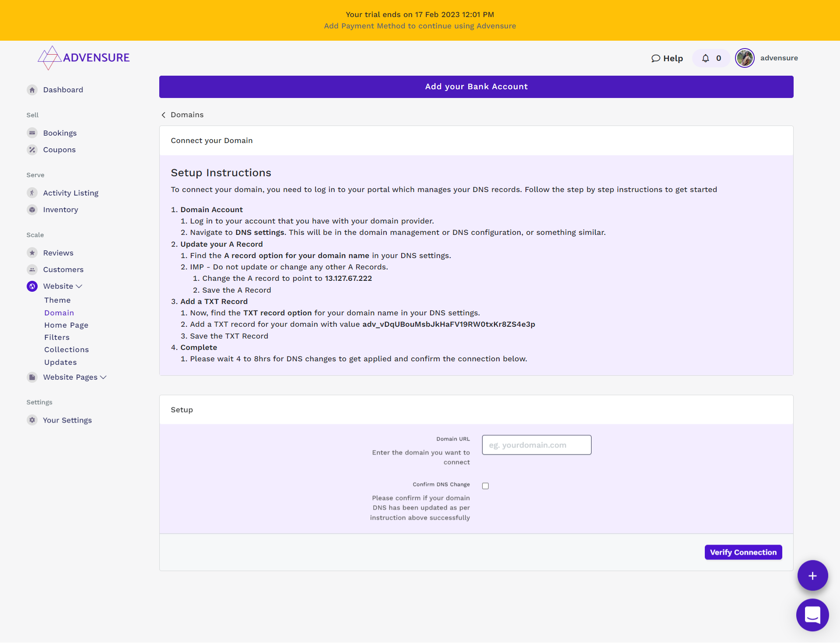The image size is (840, 643).
Task: Click the user avatar picture
Action: pyautogui.click(x=744, y=58)
